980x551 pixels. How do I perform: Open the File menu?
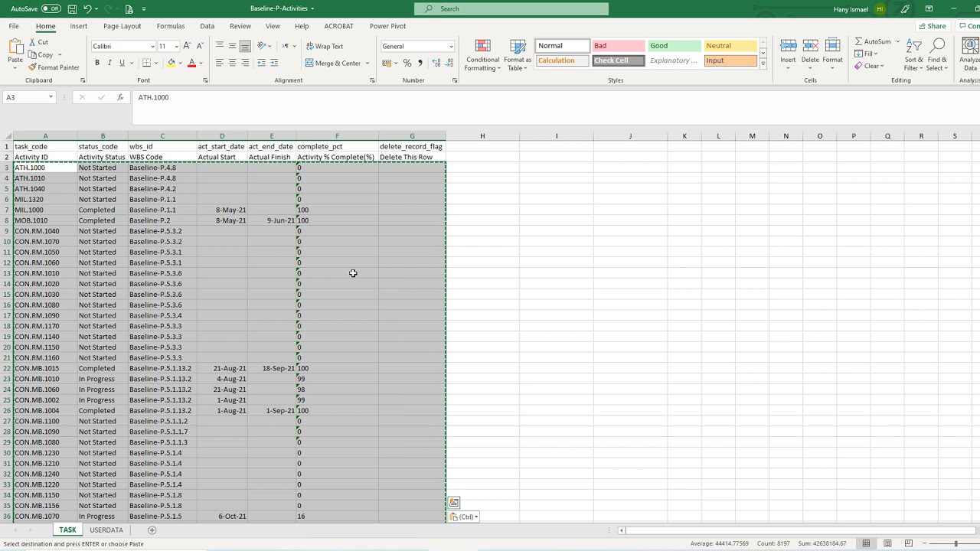14,26
